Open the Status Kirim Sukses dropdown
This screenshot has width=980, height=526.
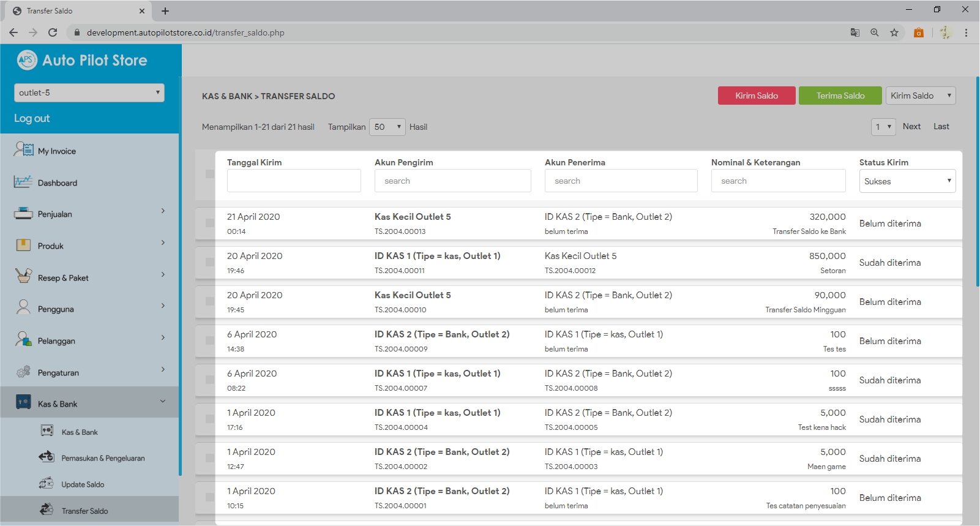pyautogui.click(x=907, y=181)
